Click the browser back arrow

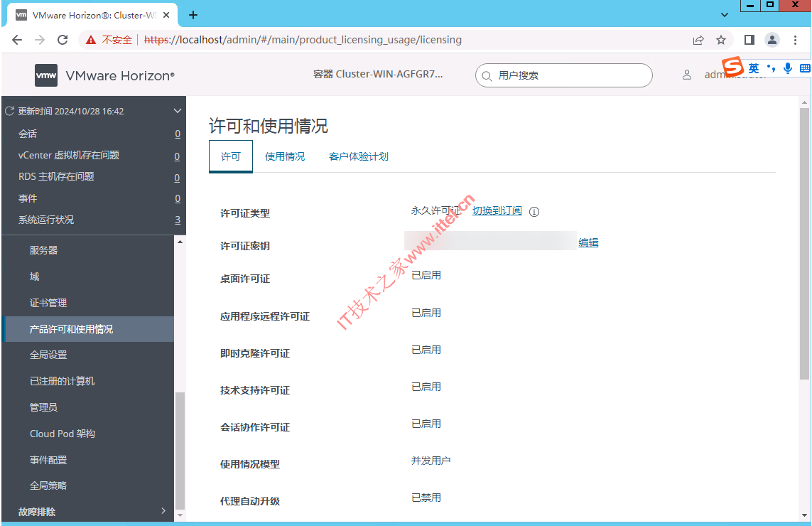pyautogui.click(x=17, y=40)
